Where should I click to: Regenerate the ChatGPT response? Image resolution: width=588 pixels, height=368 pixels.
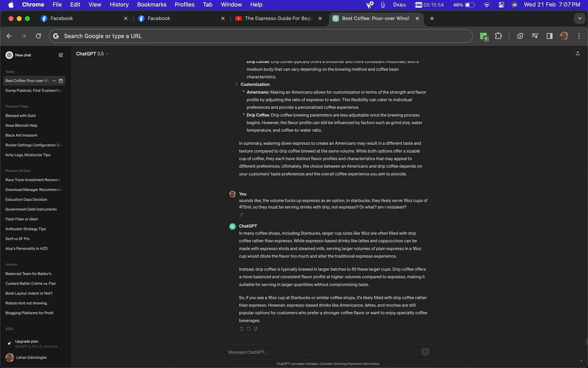coord(248,329)
